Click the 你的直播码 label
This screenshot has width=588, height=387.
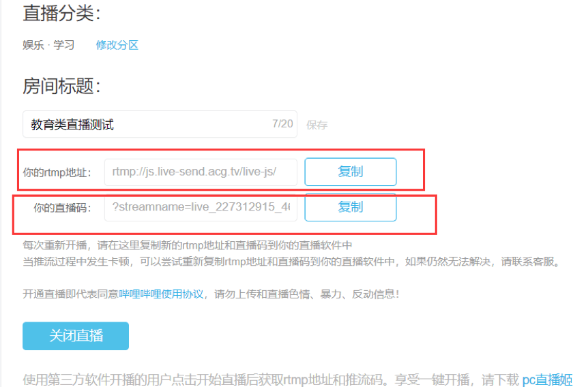point(62,208)
